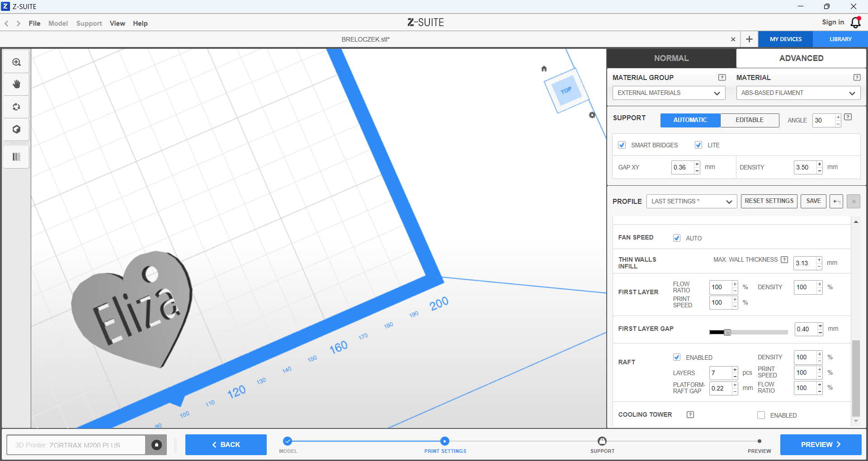Open view cube gear settings
This screenshot has width=868, height=461.
tap(592, 115)
